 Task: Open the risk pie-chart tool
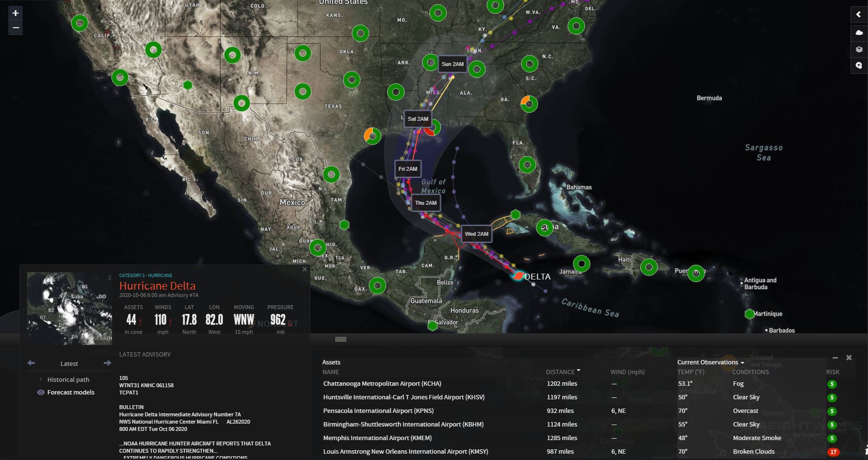point(859,66)
